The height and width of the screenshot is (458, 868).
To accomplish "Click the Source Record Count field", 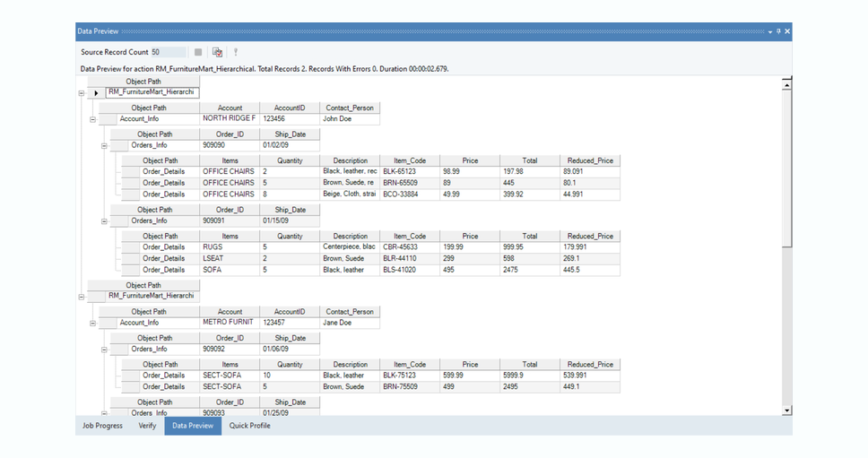I will 169,52.
